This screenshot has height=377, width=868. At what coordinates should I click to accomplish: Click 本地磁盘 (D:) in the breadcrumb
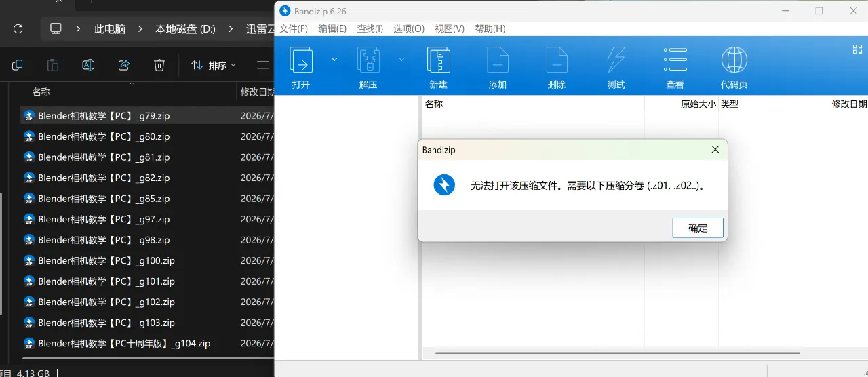pos(185,28)
